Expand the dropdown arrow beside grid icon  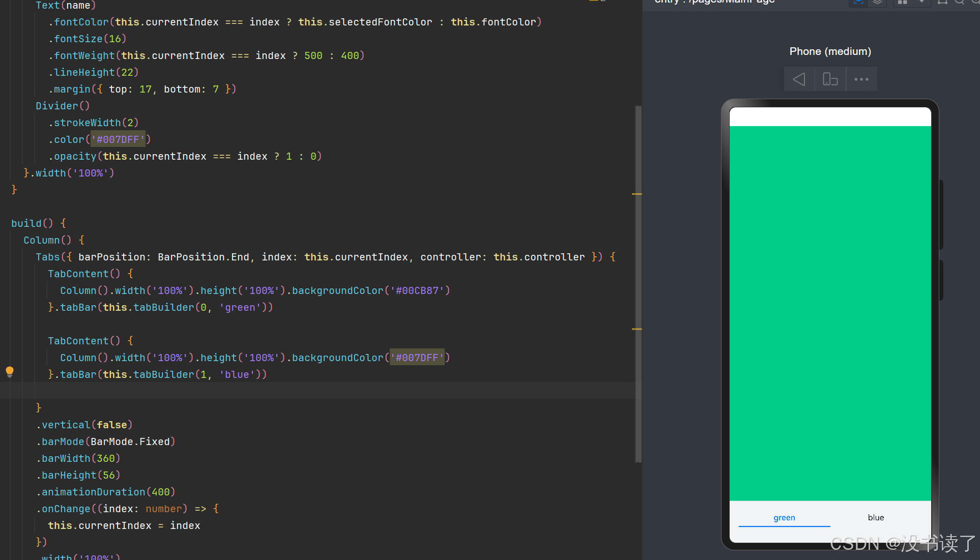pos(921,2)
